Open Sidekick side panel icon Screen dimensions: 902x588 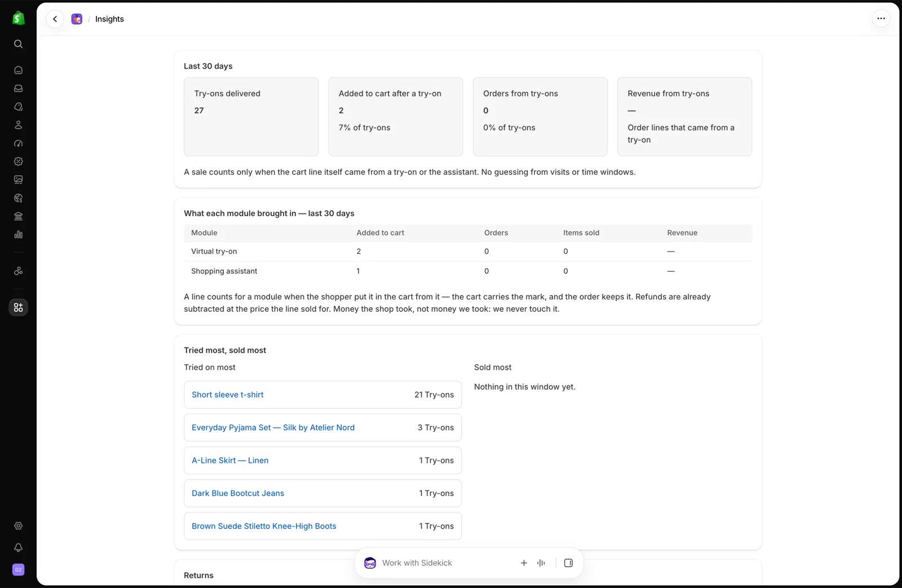click(x=568, y=563)
